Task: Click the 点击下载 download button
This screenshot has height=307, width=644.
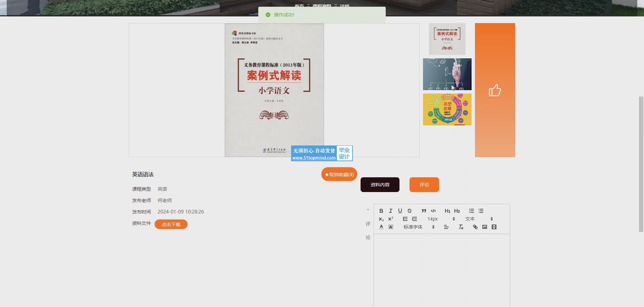Action: [171, 224]
